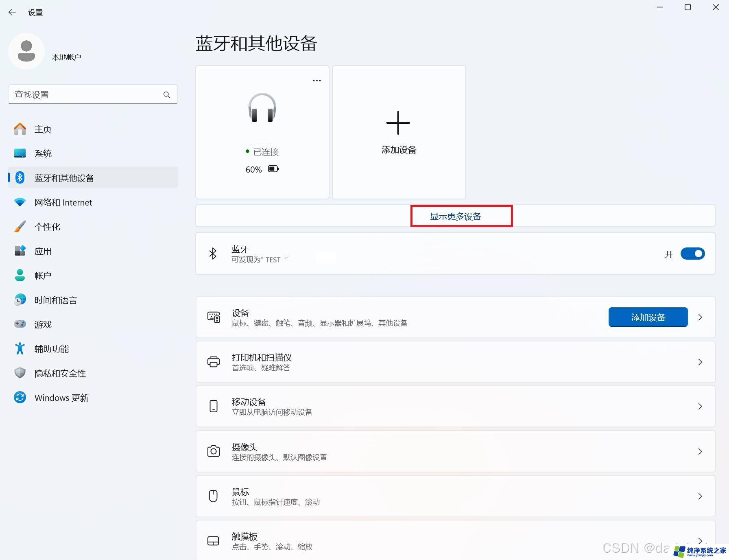Screen dimensions: 729x560
Task: Click the 移动设备 phone icon
Action: point(214,406)
